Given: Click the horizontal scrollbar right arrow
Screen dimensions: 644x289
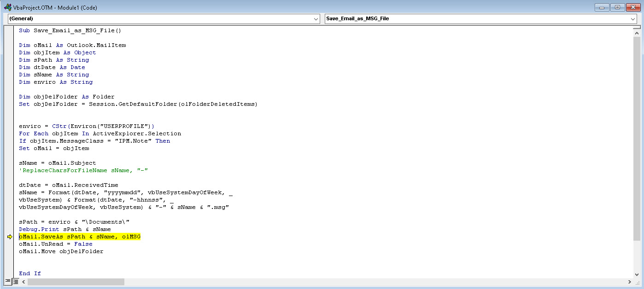Looking at the screenshot, I should (630, 282).
